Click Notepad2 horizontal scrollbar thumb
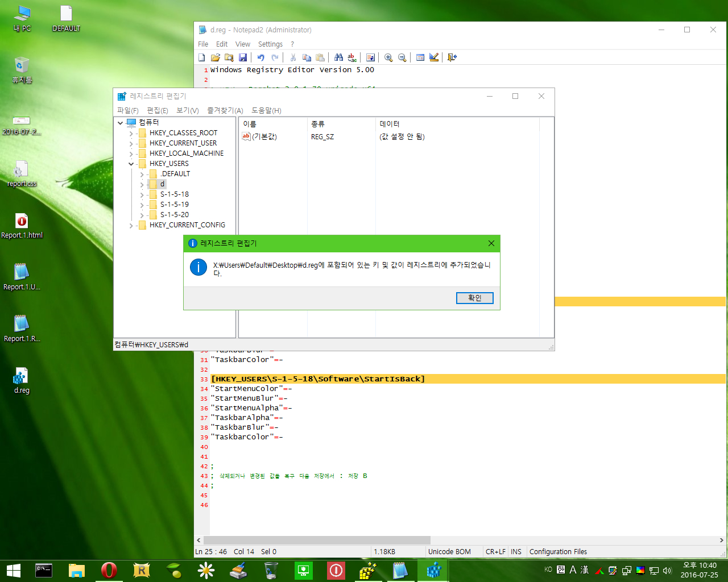Viewport: 728px width, 582px height. pos(317,540)
